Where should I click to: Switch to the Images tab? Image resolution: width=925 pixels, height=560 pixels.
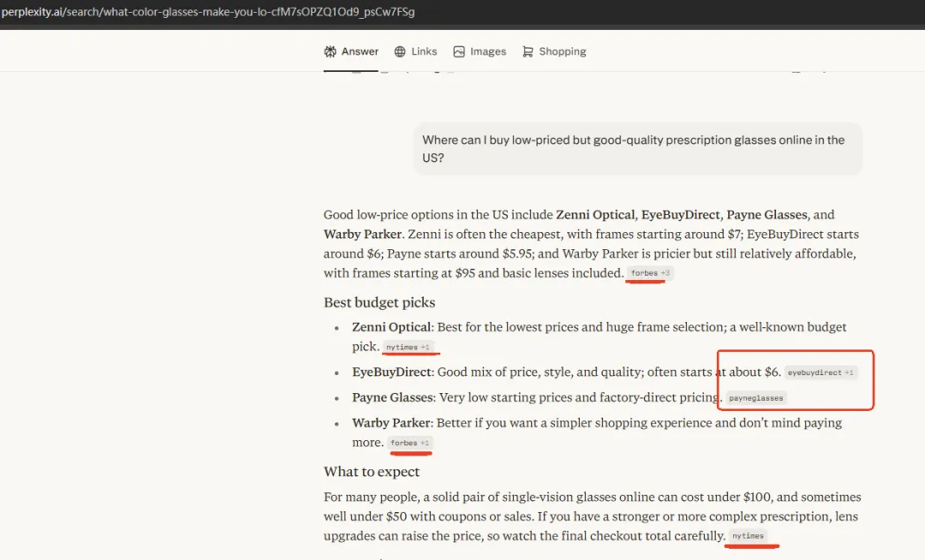480,51
